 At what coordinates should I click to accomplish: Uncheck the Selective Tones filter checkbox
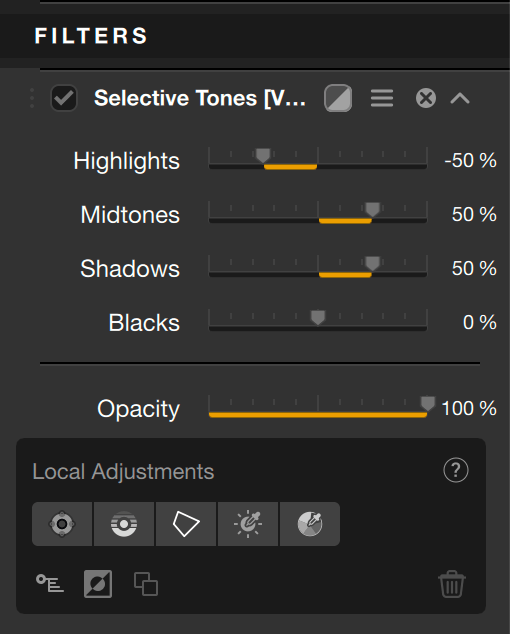[63, 98]
